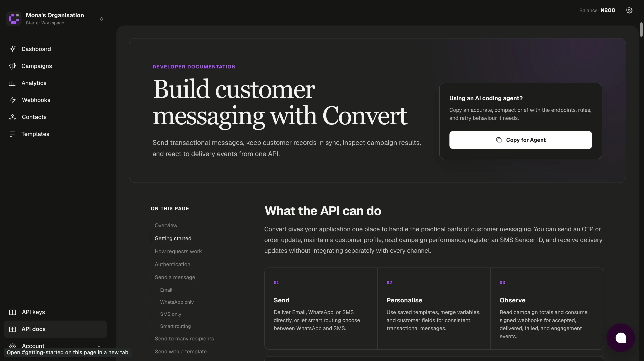This screenshot has width=644, height=361.
Task: Click the 02 card number
Action: pyautogui.click(x=389, y=282)
